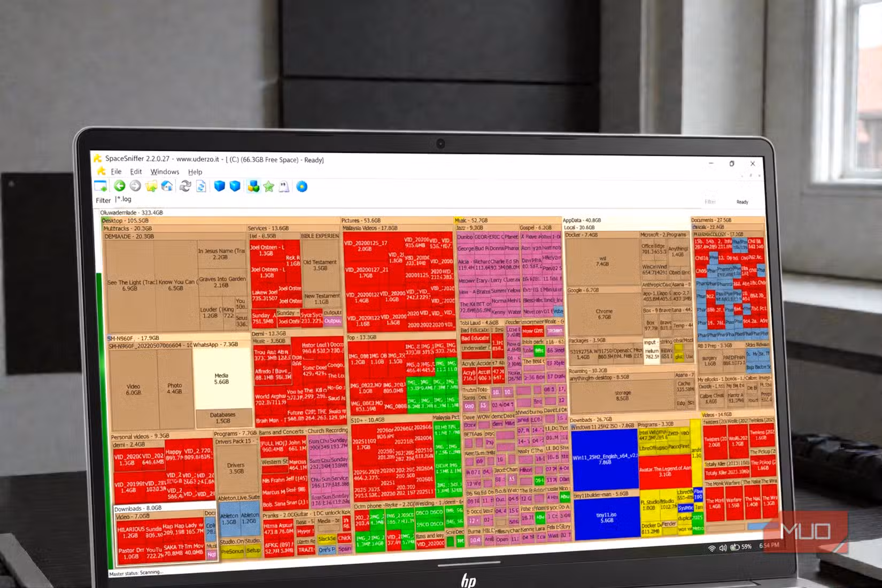Viewport: 882px width, 588px height.
Task: Click the green Go back arrow
Action: (x=119, y=186)
